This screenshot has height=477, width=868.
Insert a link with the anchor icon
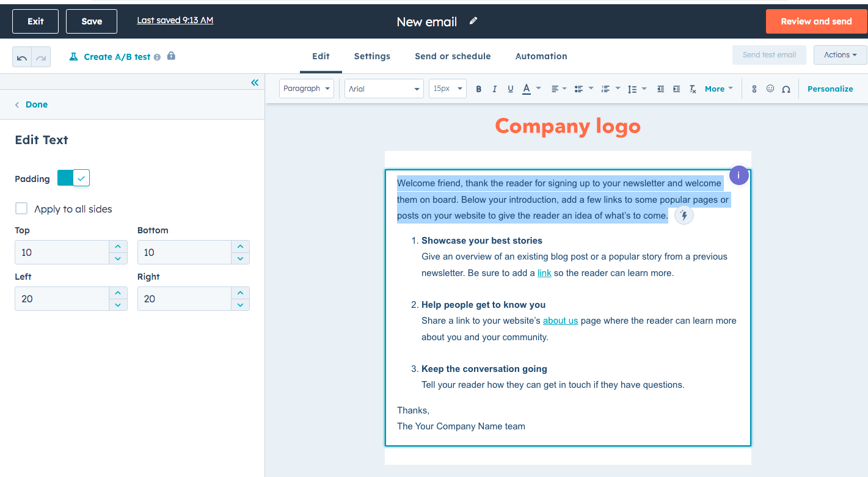754,89
